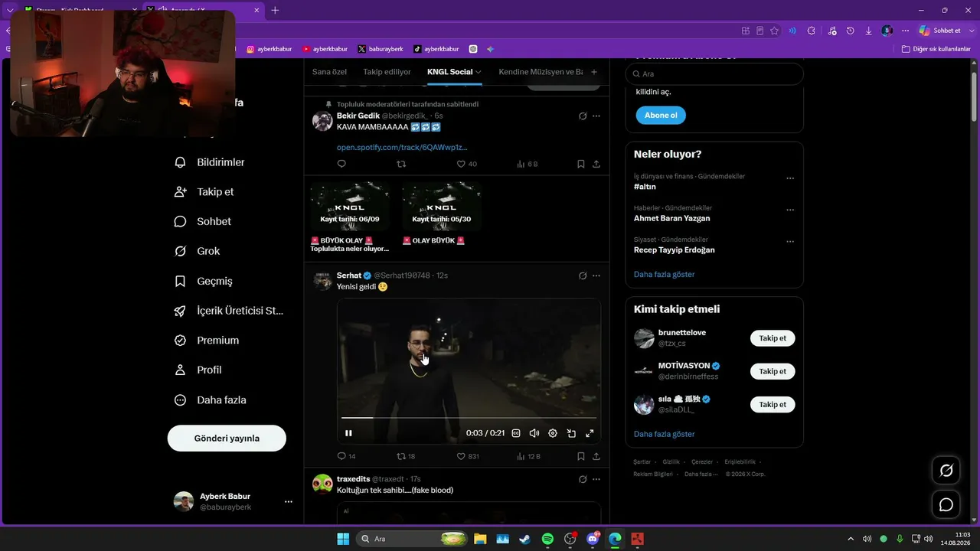Image resolution: width=980 pixels, height=551 pixels.
Task: Open video settings gear
Action: click(x=553, y=433)
